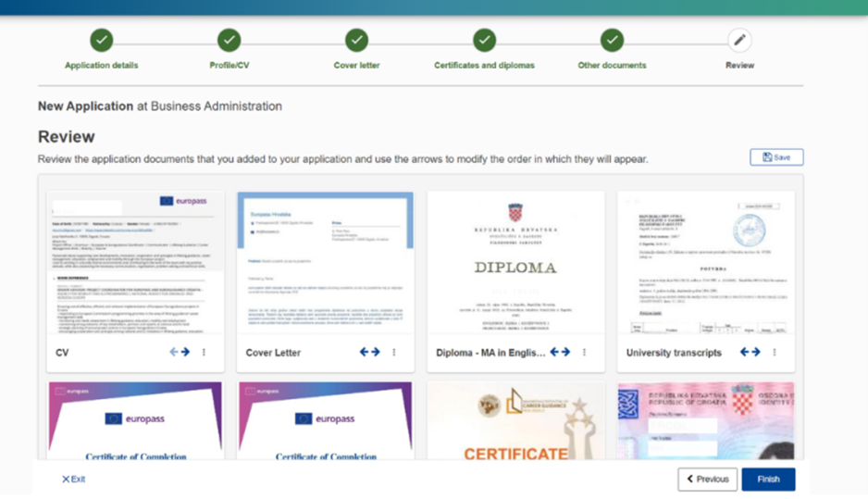
Task: Click the Profile/CV step checkmark
Action: pyautogui.click(x=229, y=40)
